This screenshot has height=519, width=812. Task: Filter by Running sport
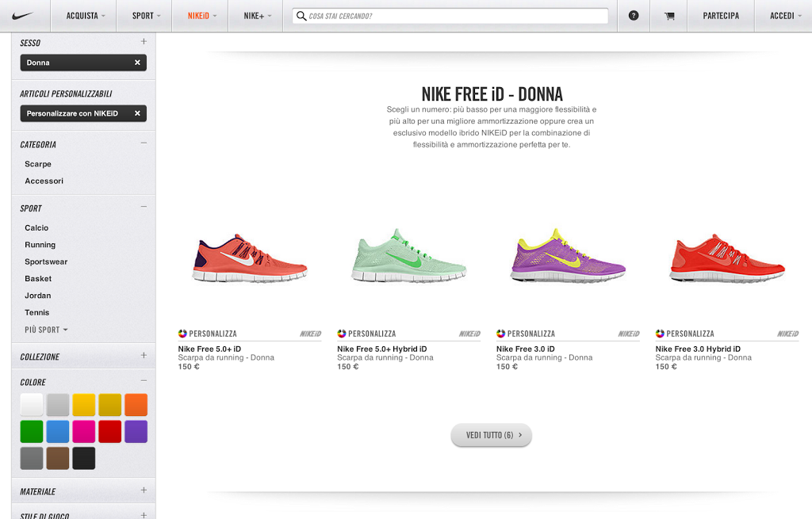(40, 245)
